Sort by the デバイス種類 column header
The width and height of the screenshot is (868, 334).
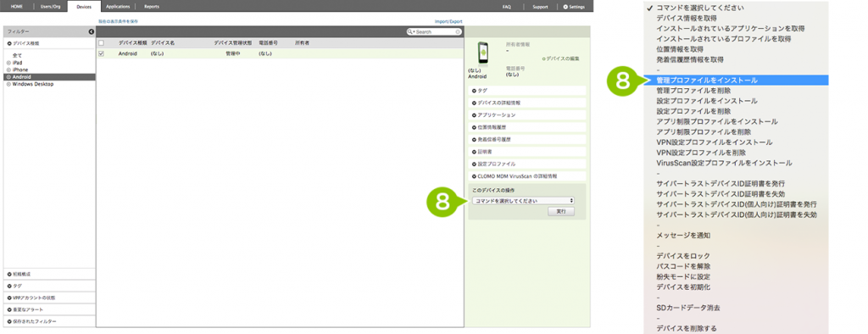click(x=132, y=42)
